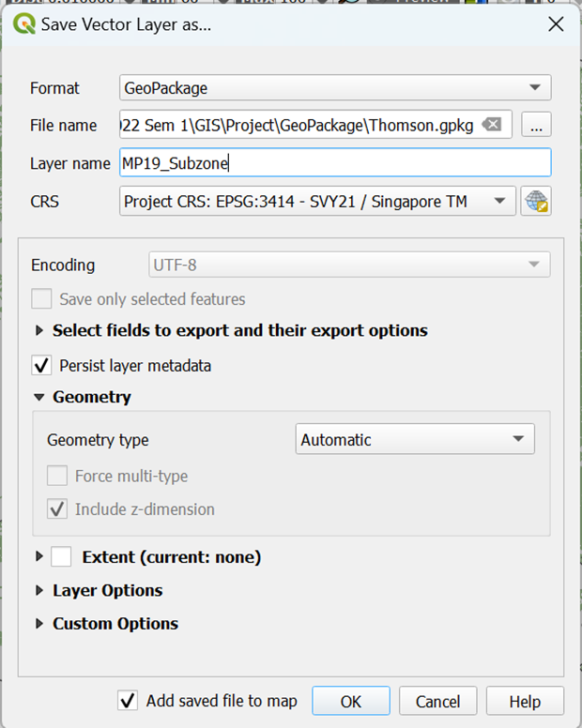Expand the Layer Options section
This screenshot has height=728, width=582.
pyautogui.click(x=39, y=590)
